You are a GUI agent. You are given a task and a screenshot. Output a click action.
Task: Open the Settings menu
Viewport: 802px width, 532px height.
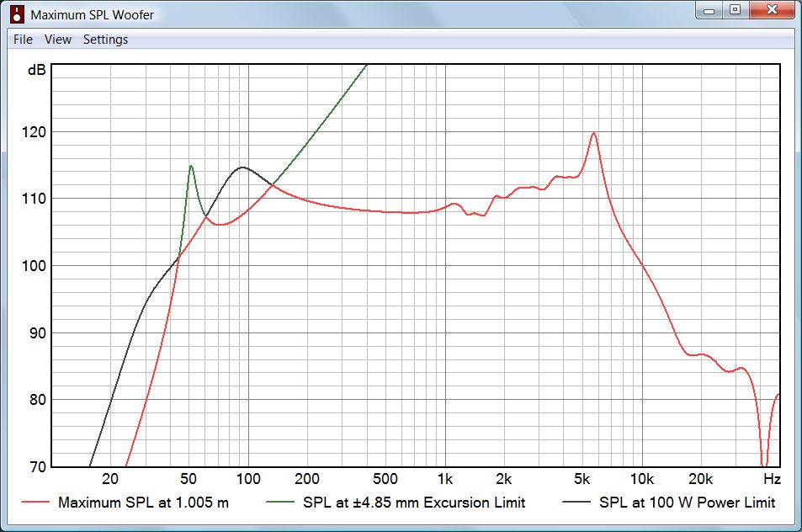105,40
